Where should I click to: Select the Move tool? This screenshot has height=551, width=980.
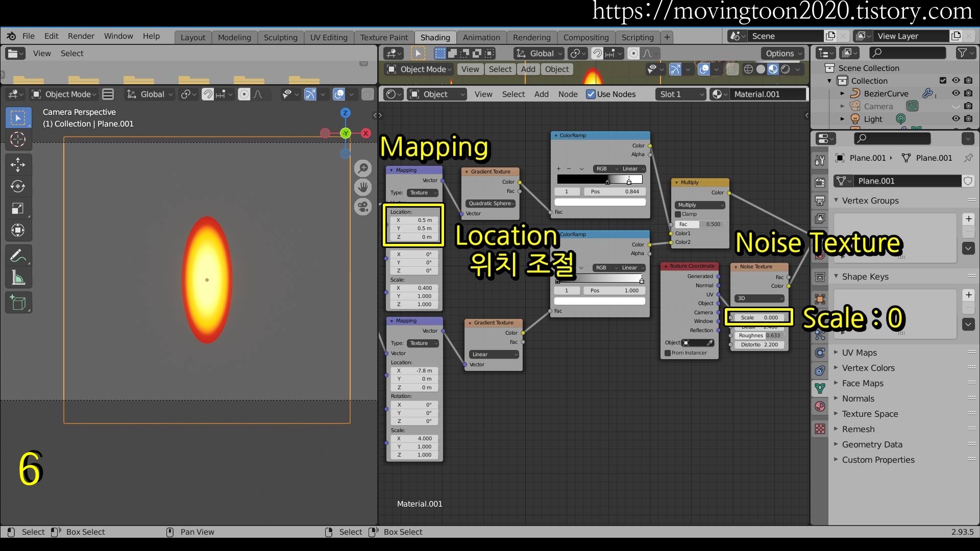18,164
